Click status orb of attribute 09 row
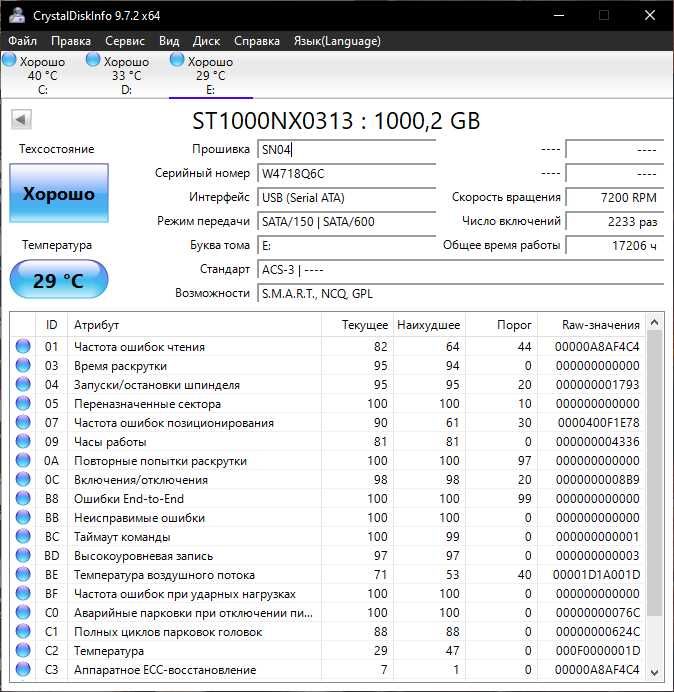The width and height of the screenshot is (674, 692). [23, 441]
